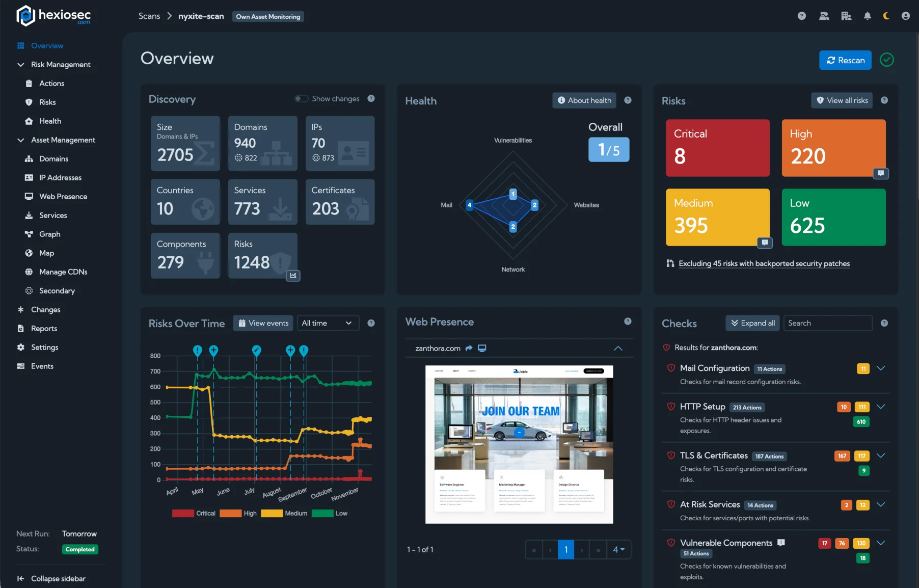Collapse the sidebar
Screen dimensions: 919x588
click(51, 578)
